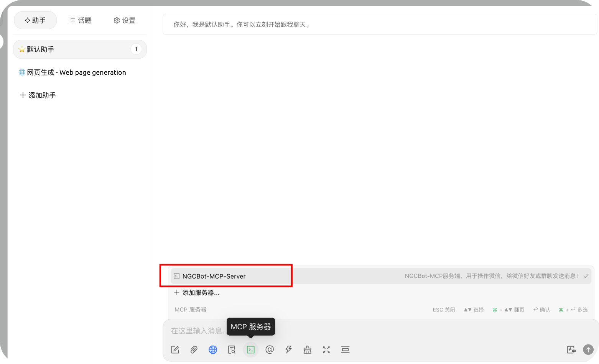
Task: Click the ▲▼ 选择 shortcut hint
Action: (x=474, y=310)
